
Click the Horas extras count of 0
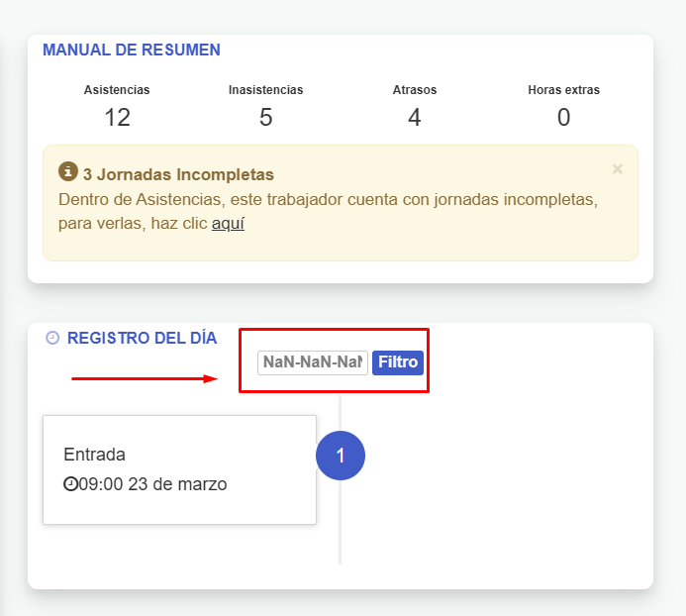point(563,117)
